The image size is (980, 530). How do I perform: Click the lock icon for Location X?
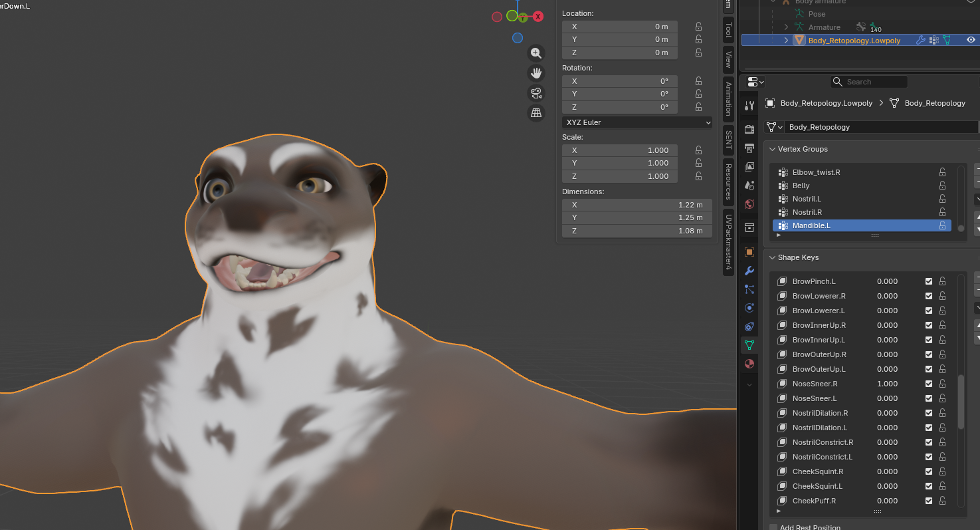point(699,27)
